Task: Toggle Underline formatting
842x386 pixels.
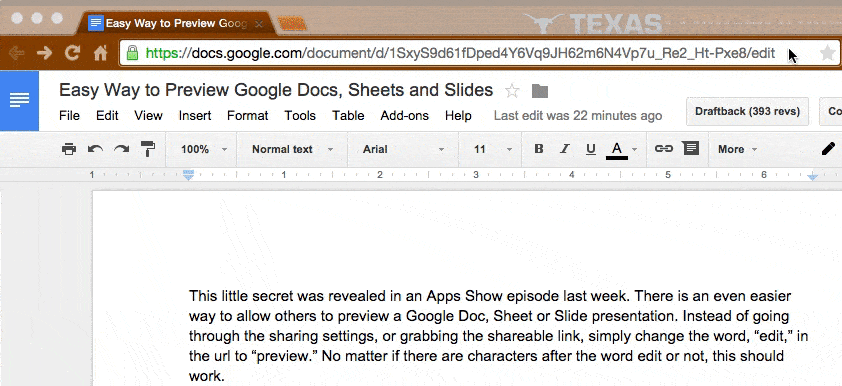Action: pyautogui.click(x=591, y=149)
